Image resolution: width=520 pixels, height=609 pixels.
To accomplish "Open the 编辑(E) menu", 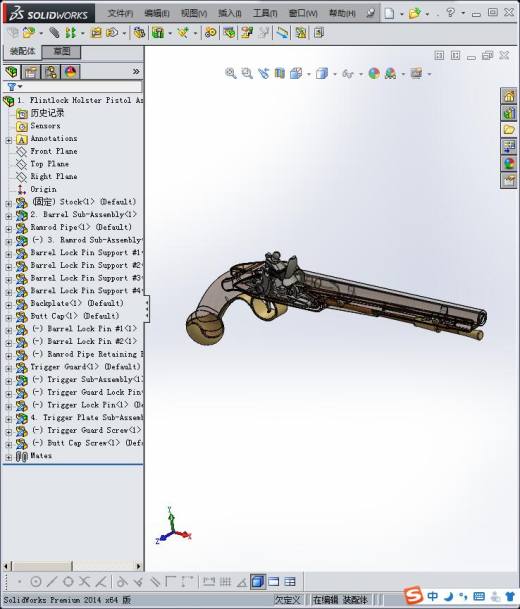I will click(157, 13).
